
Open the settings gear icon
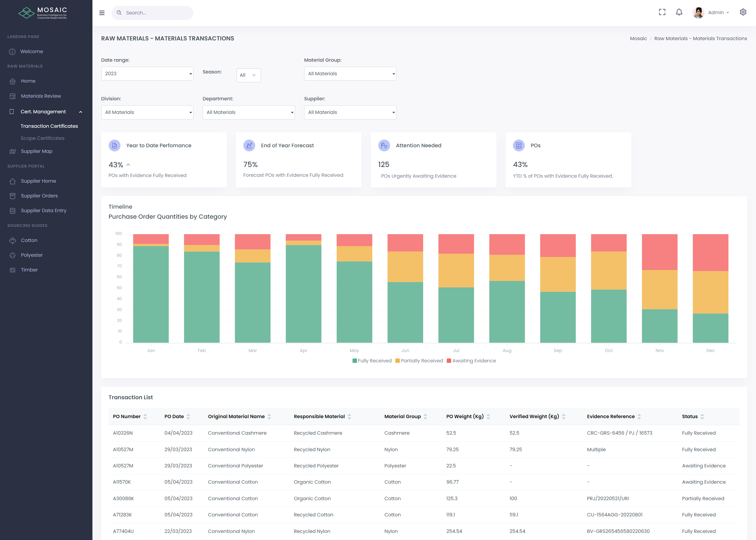click(743, 12)
